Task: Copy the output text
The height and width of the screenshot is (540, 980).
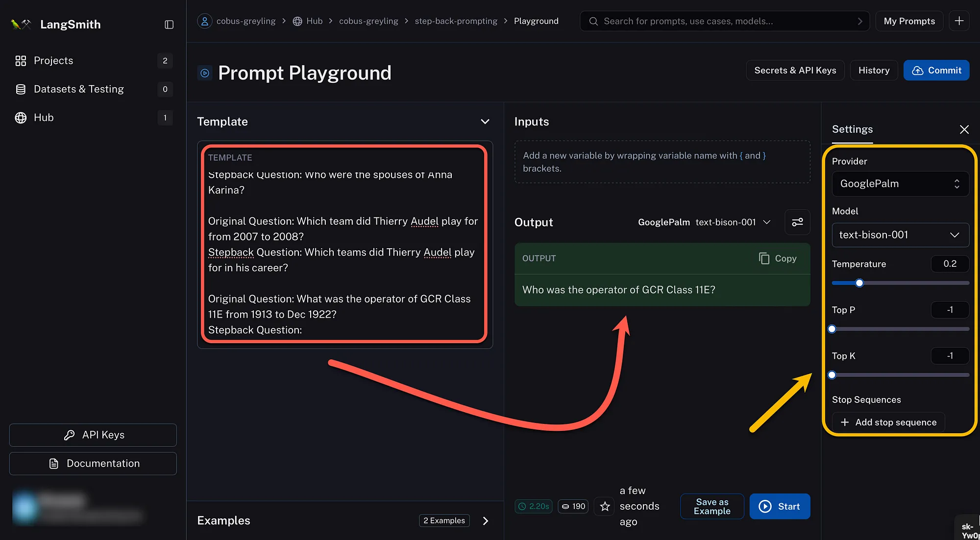Action: coord(778,258)
